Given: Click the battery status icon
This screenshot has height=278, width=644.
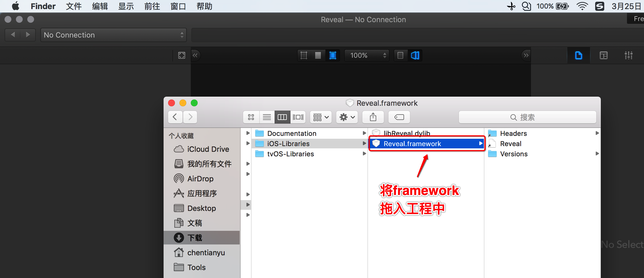Looking at the screenshot, I should click(x=562, y=6).
